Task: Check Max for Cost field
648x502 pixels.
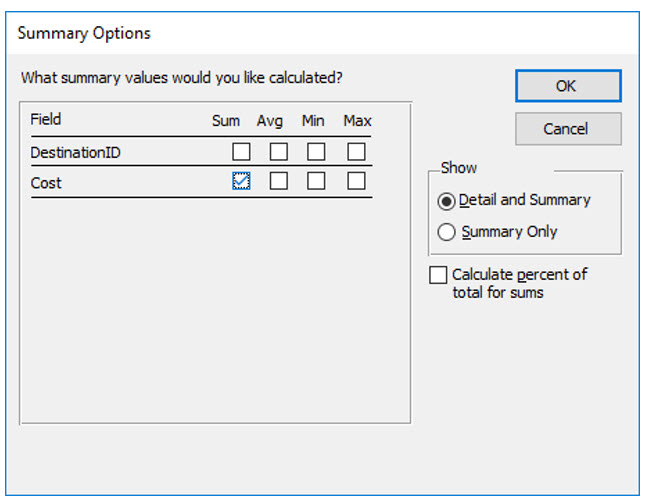Action: [x=356, y=181]
